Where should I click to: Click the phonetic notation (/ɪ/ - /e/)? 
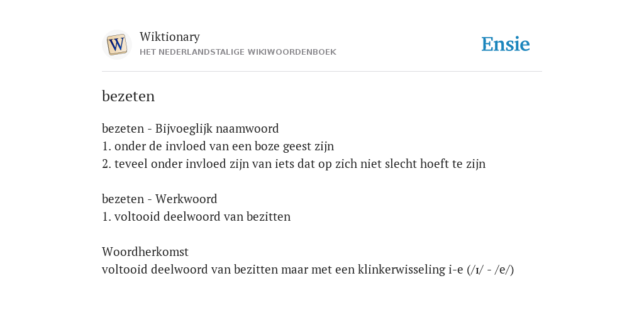coord(490,269)
